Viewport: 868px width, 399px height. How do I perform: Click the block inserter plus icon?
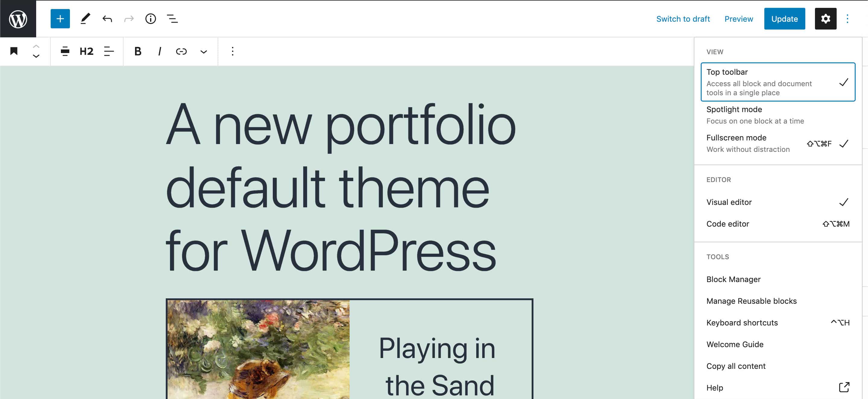pos(60,18)
